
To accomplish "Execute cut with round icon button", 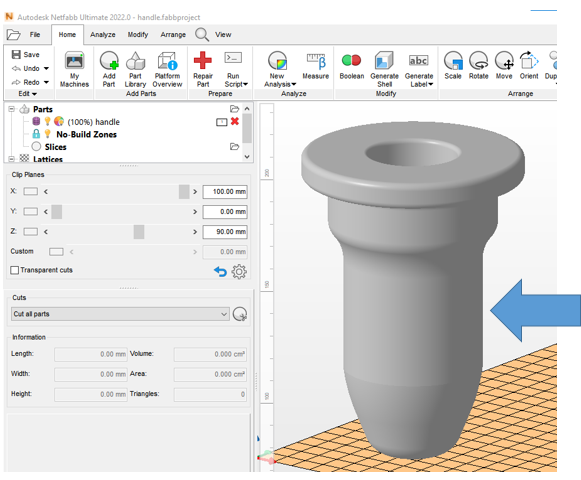I will tap(240, 314).
